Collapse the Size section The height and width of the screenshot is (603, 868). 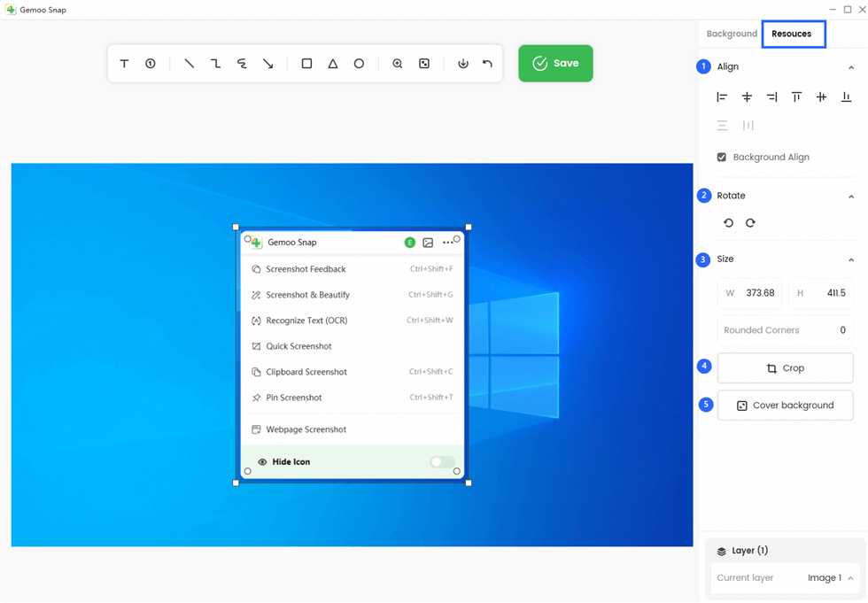pos(851,260)
